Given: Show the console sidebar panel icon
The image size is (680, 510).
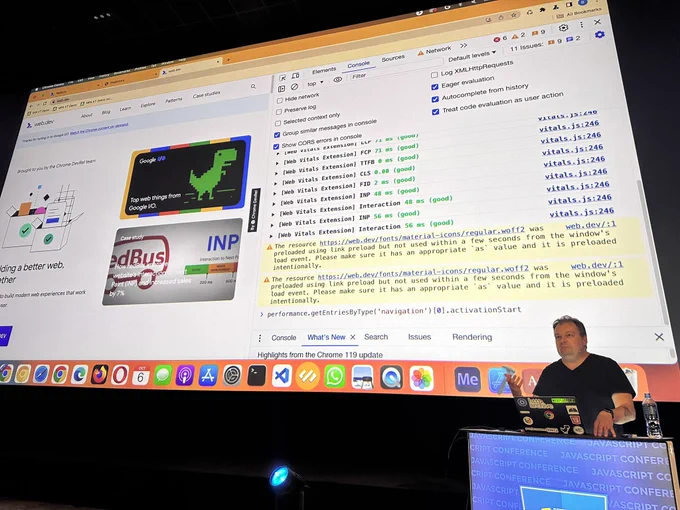Looking at the screenshot, I should click(x=281, y=88).
